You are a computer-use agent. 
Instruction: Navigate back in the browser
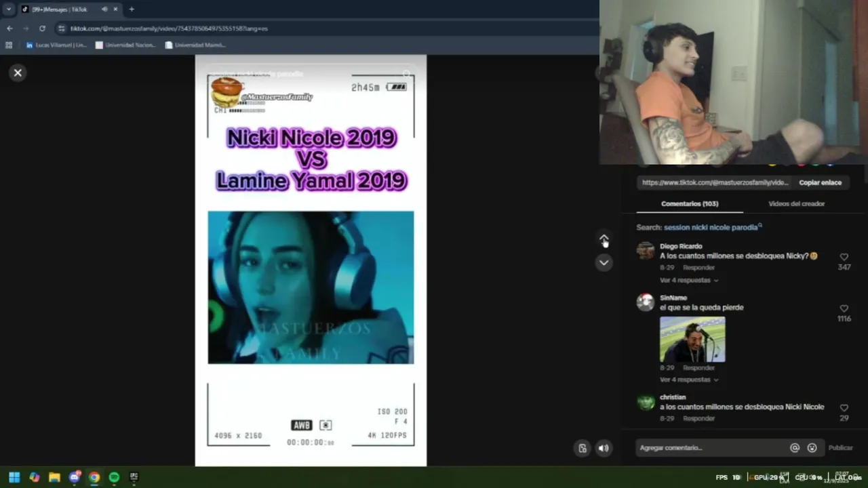tap(9, 28)
